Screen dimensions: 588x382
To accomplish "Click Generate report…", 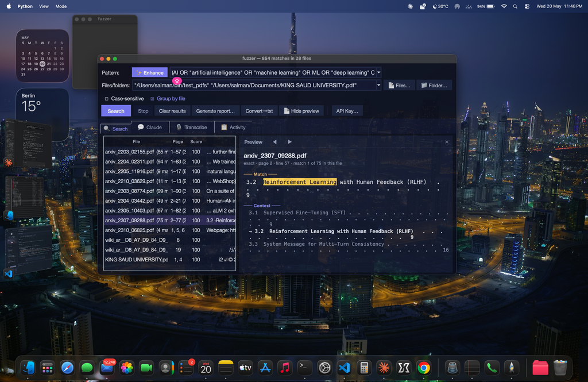I will pos(215,111).
